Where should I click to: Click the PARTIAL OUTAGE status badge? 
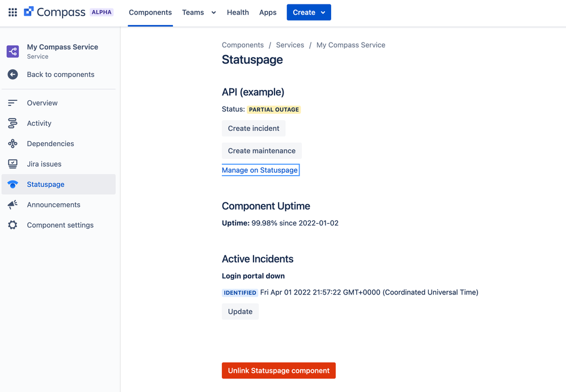(x=273, y=110)
